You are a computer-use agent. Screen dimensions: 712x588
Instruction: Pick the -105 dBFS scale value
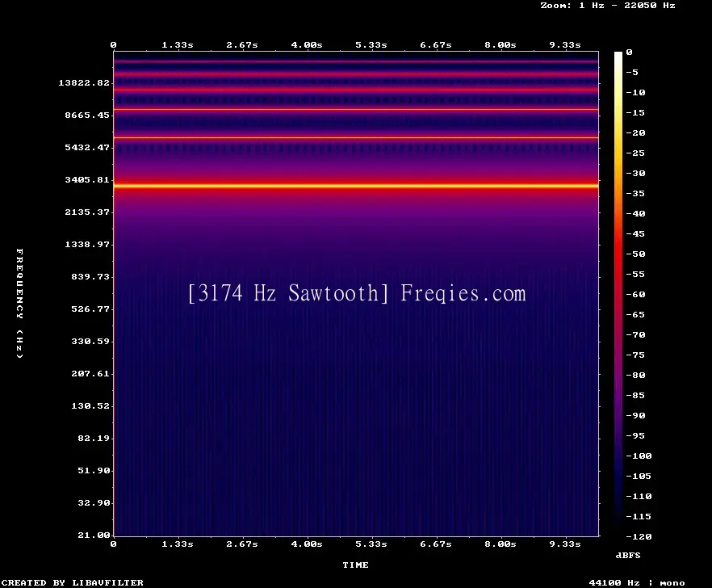click(x=639, y=477)
